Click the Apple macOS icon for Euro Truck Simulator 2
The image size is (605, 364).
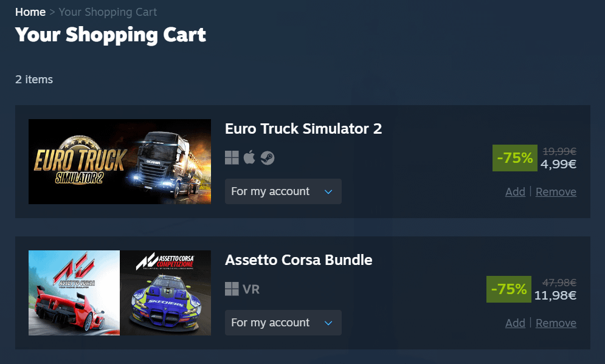point(249,157)
